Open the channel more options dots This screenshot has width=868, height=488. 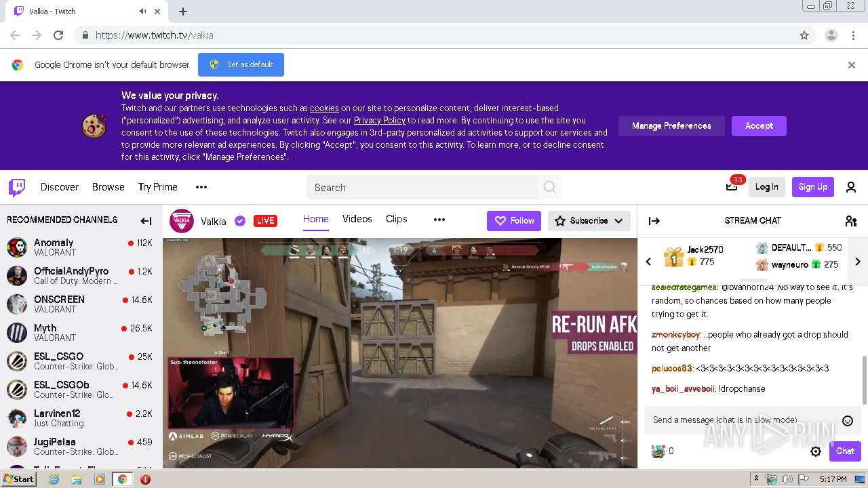point(439,220)
